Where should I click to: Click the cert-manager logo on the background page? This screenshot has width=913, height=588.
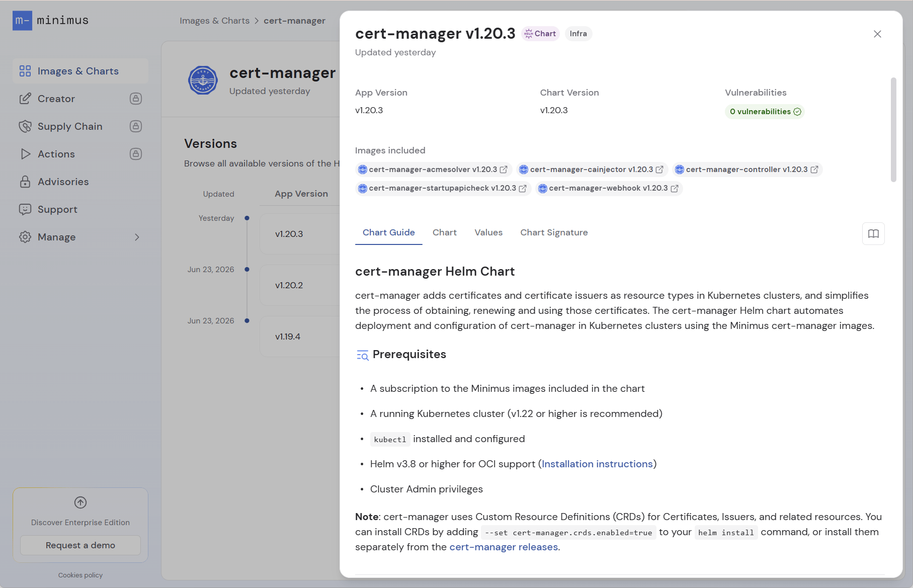pyautogui.click(x=203, y=80)
